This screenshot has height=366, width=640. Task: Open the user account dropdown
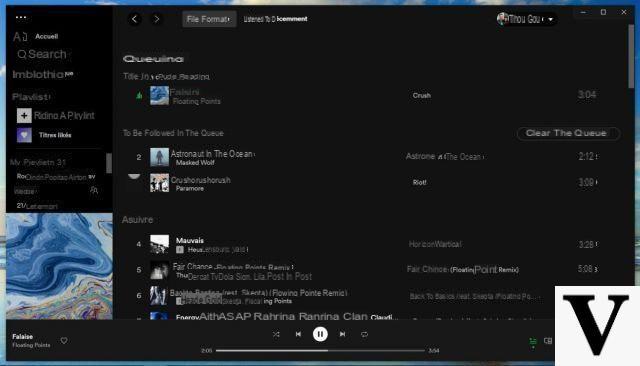[x=526, y=19]
